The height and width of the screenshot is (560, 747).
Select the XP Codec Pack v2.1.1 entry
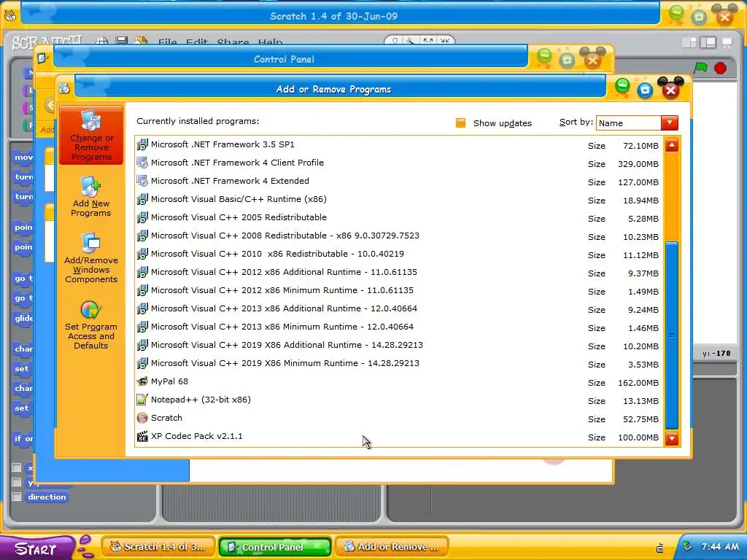399,437
